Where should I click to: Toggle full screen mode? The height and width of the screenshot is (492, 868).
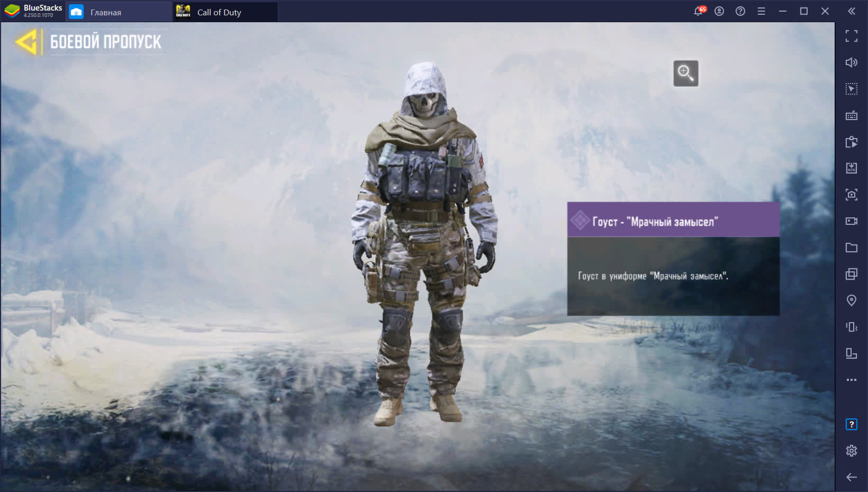(852, 36)
